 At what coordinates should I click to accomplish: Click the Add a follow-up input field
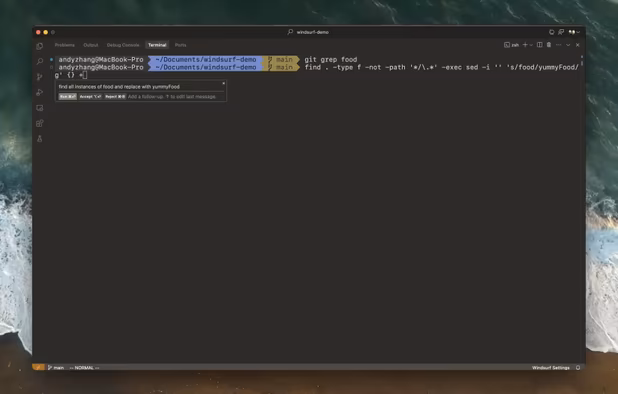(x=172, y=97)
